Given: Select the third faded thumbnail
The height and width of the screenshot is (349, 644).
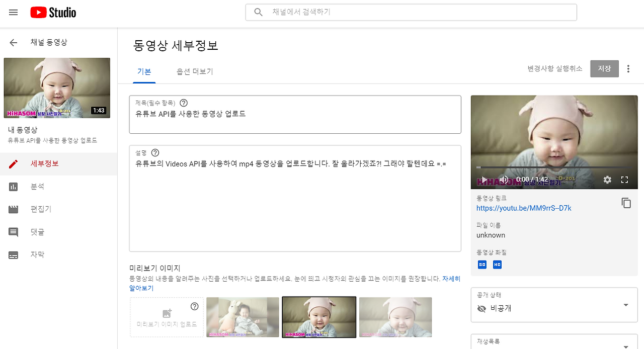Looking at the screenshot, I should click(395, 317).
